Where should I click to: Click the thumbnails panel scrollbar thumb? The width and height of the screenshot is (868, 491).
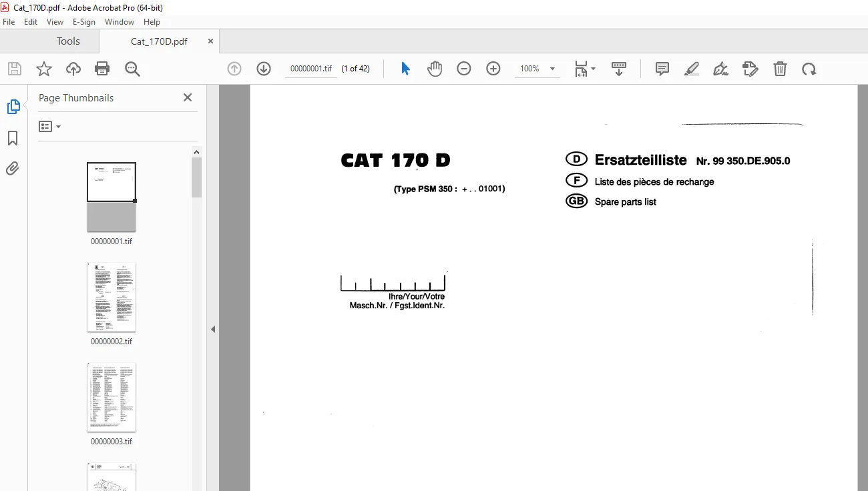(x=196, y=177)
